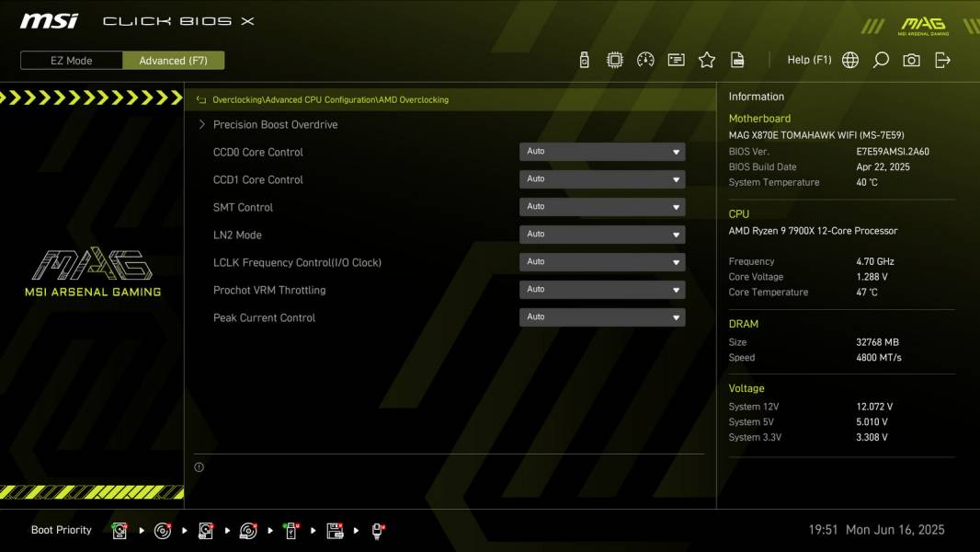This screenshot has height=552, width=980.
Task: Click the CCD0 Core Control label
Action: [x=258, y=152]
